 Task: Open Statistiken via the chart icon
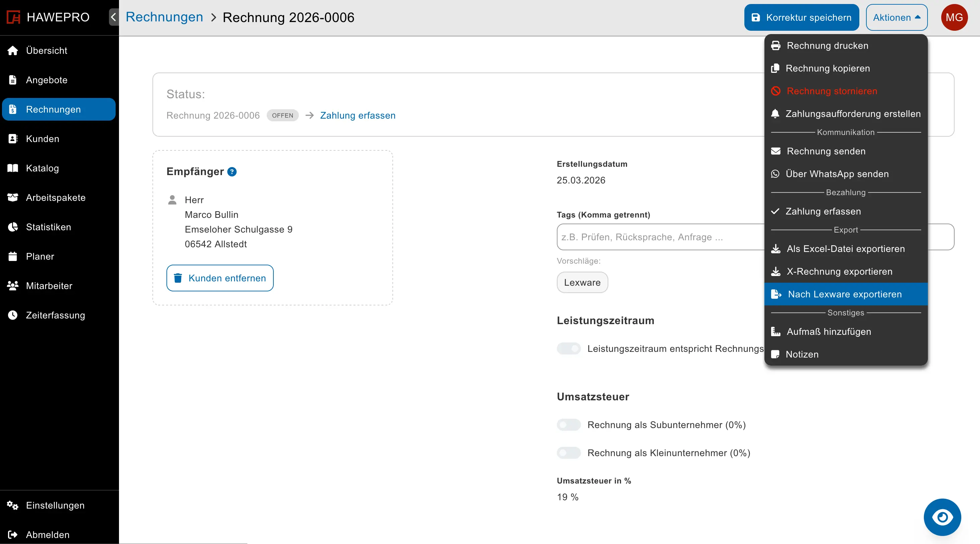click(x=13, y=227)
